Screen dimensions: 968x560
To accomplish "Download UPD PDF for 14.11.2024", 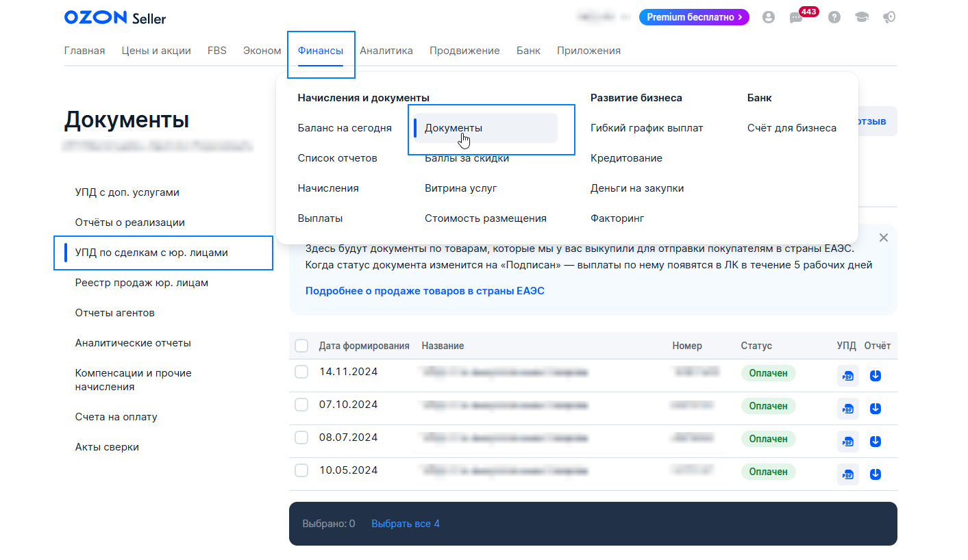I will 848,376.
